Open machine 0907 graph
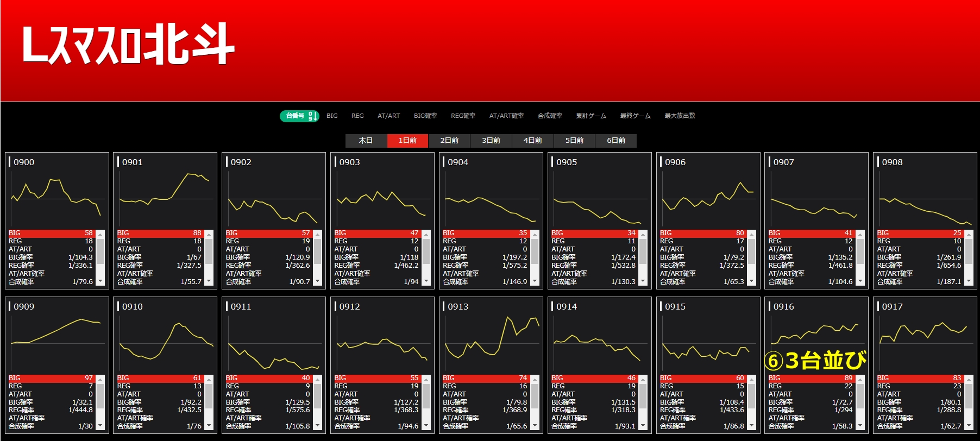 (818, 199)
